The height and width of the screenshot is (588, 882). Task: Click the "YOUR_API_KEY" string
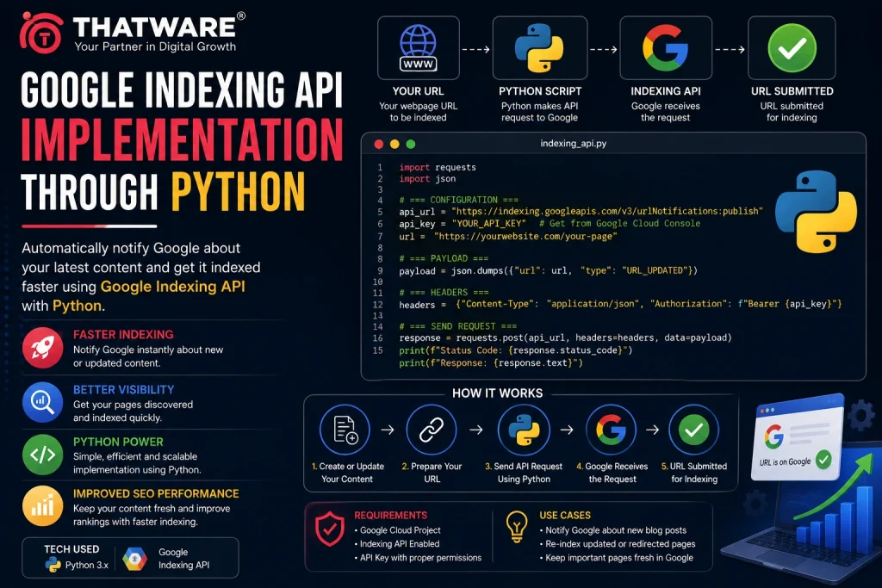[x=489, y=223]
